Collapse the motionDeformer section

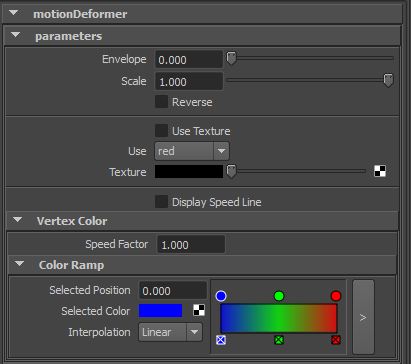(x=14, y=13)
